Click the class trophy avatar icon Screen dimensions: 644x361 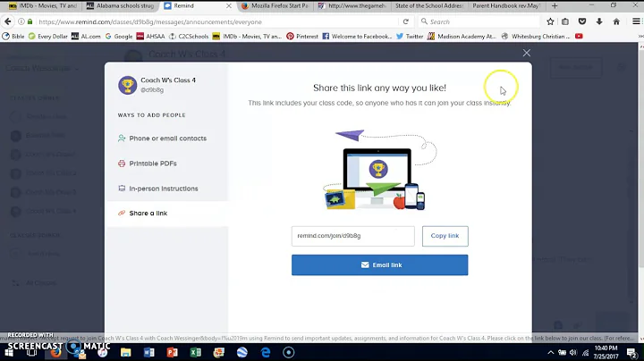(x=127, y=85)
